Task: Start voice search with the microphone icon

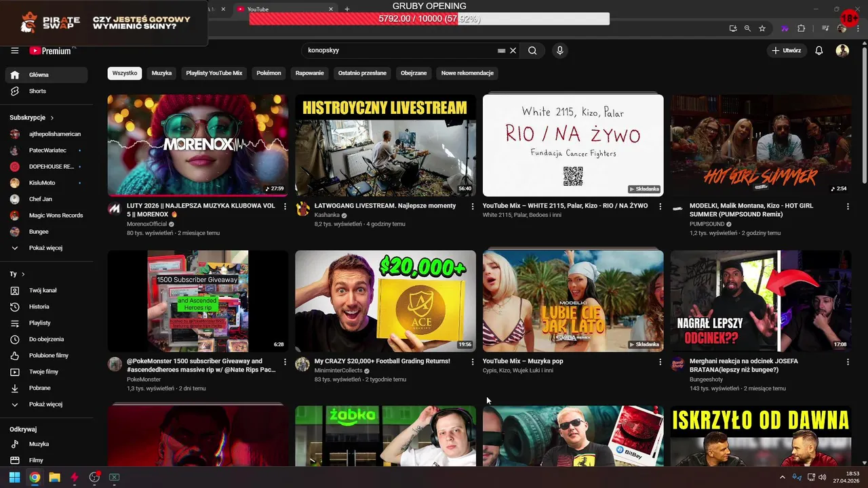Action: click(x=559, y=50)
